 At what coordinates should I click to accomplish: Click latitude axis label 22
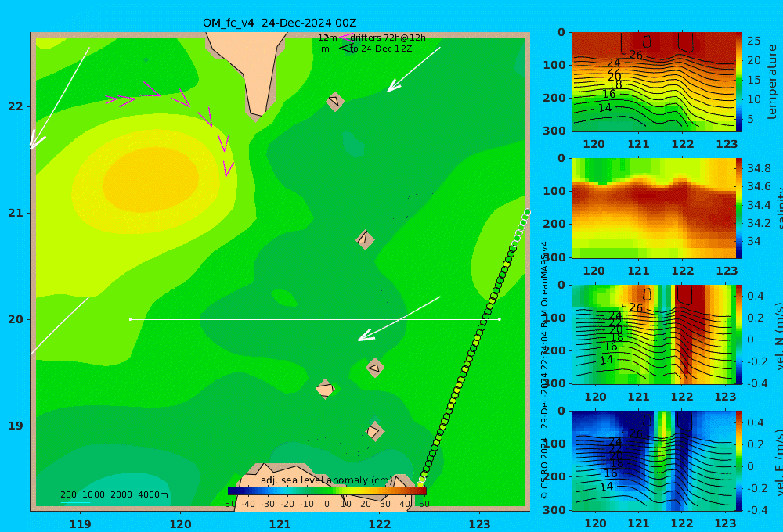(16, 106)
